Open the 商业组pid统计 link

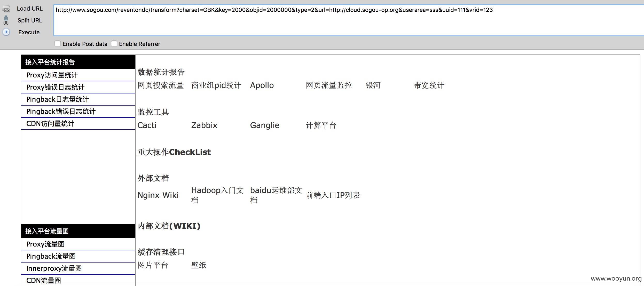pyautogui.click(x=216, y=85)
